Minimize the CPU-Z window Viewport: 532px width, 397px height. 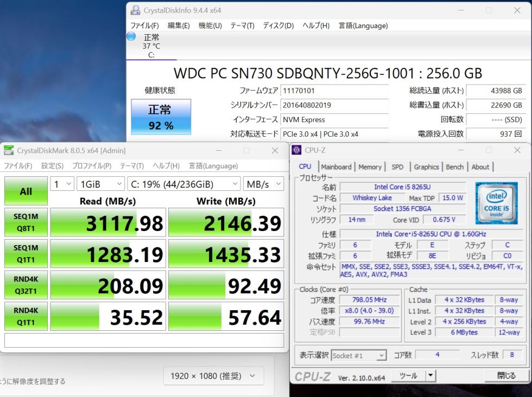[x=461, y=150]
